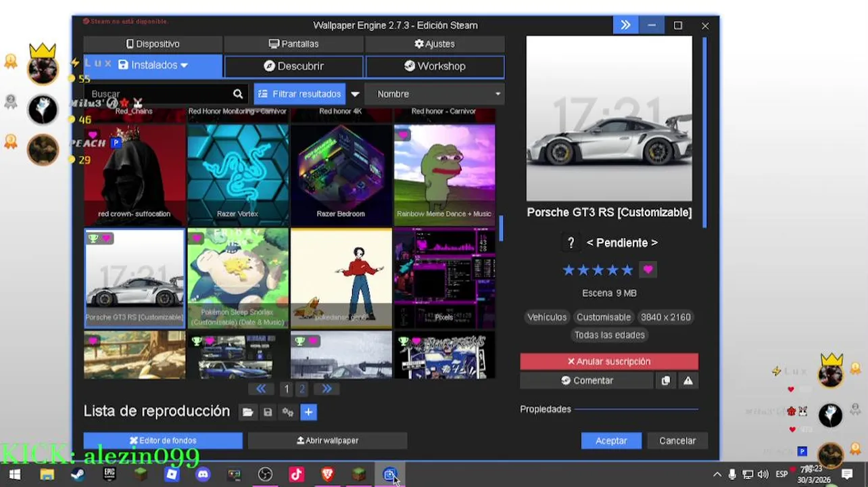
Task: Click Aceptar button
Action: [611, 440]
